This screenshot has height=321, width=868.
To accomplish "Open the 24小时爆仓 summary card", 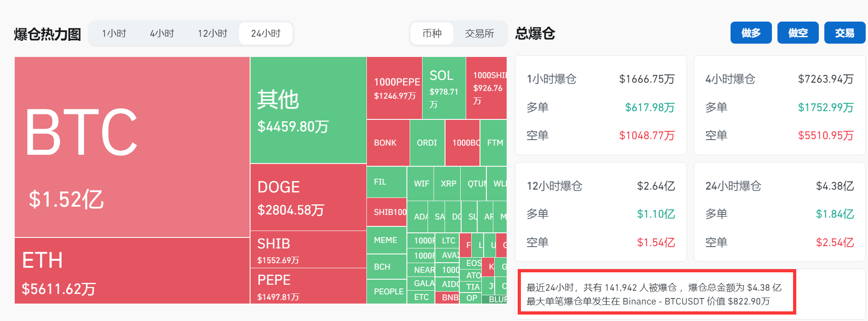I will tap(779, 212).
